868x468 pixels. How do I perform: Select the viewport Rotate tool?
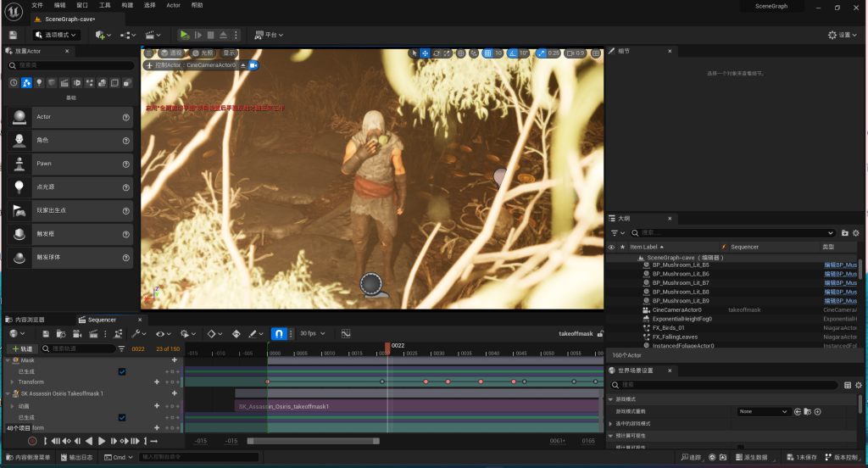[x=437, y=53]
